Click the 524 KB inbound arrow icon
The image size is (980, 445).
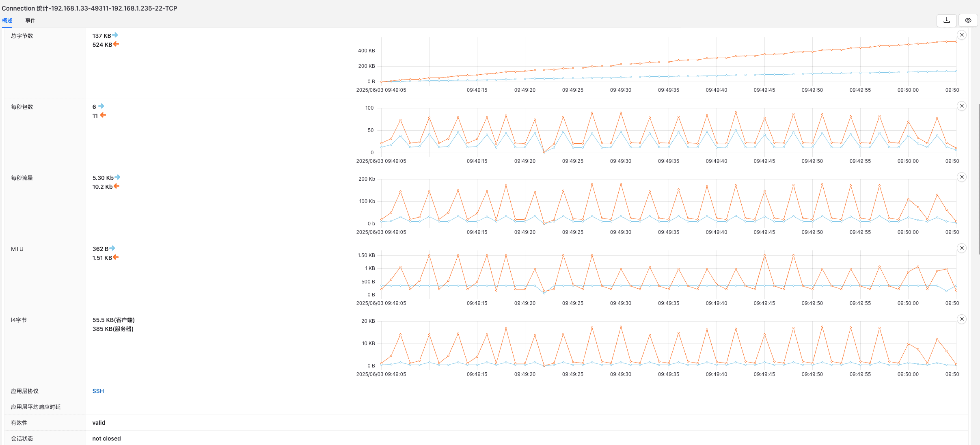116,44
